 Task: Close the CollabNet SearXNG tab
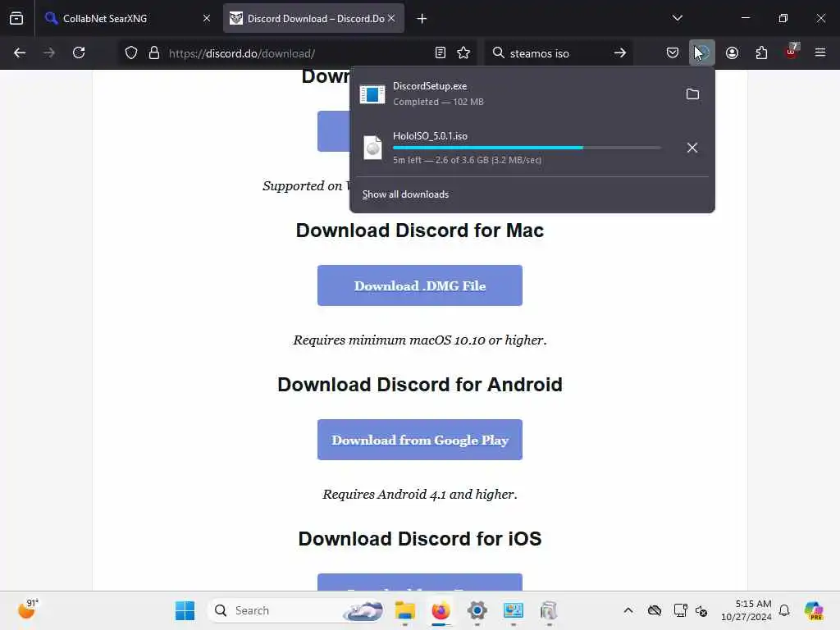(x=207, y=18)
